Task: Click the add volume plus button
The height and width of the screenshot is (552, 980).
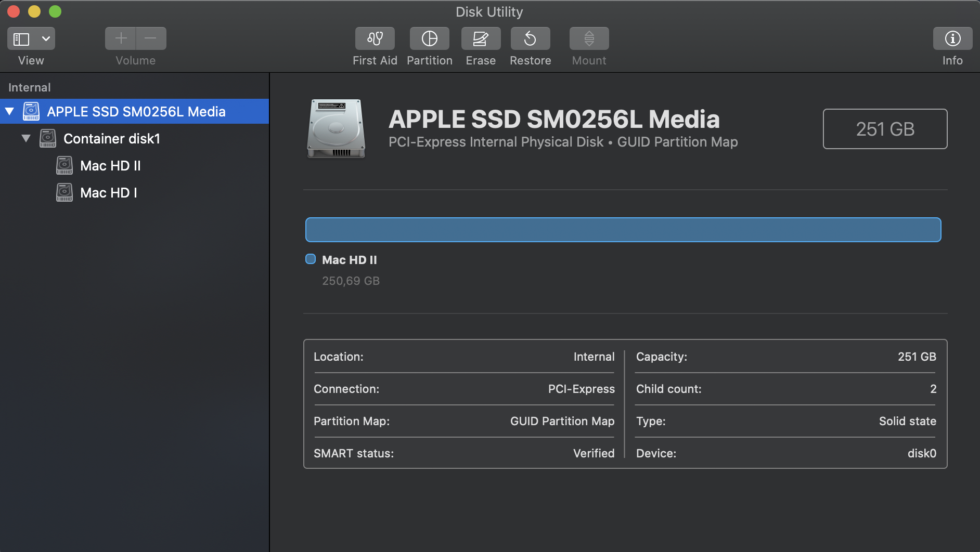Action: coord(121,38)
